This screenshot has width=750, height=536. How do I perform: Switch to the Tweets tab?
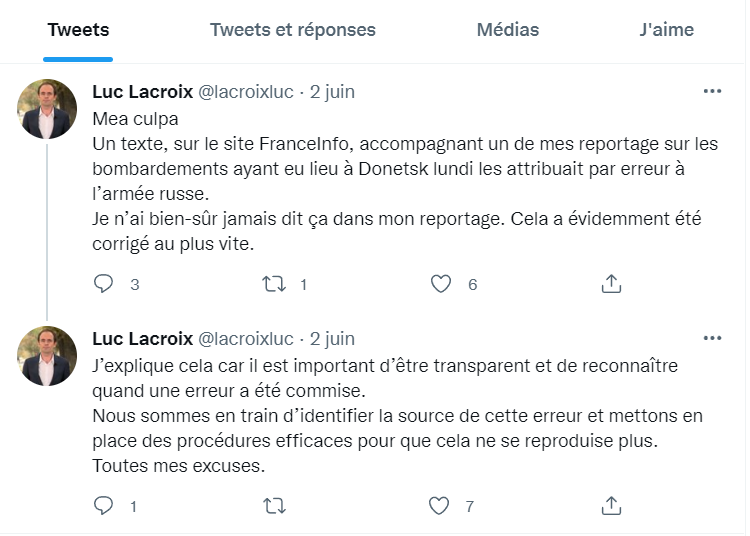point(78,30)
